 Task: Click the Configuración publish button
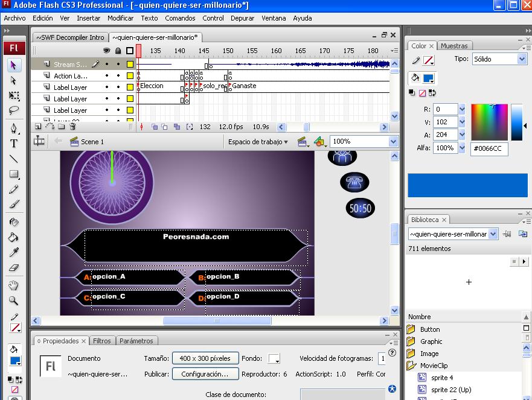click(x=205, y=374)
